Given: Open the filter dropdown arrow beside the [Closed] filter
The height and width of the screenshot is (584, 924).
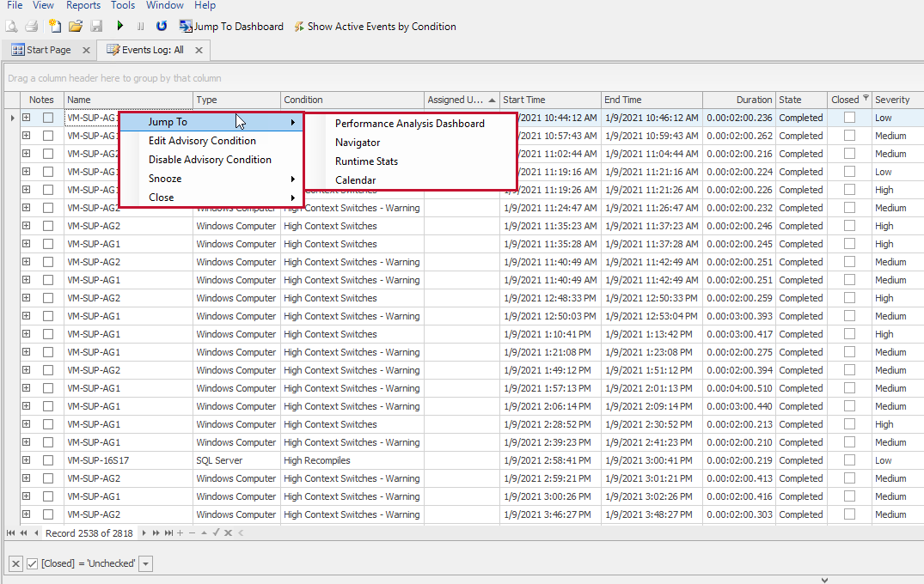Looking at the screenshot, I should [x=146, y=563].
